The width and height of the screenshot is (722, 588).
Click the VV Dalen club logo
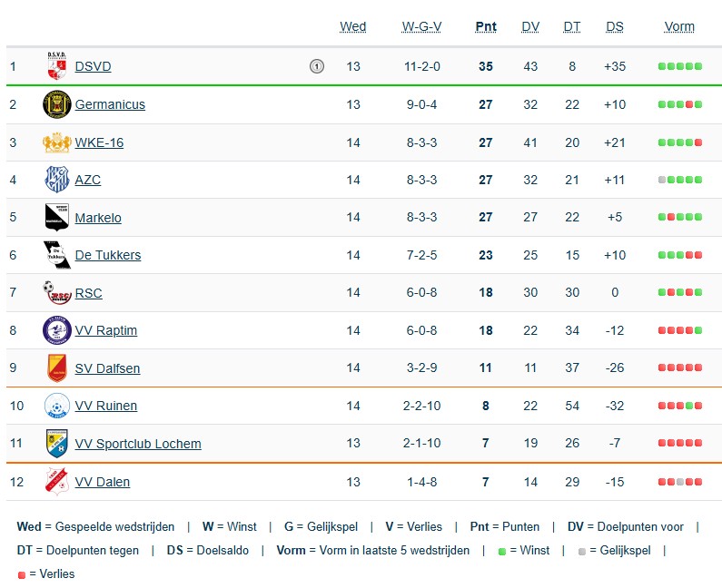tap(56, 482)
